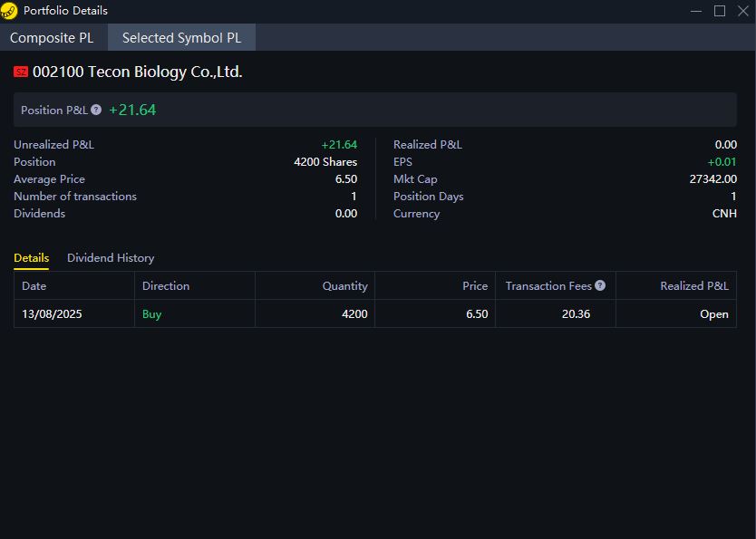Click the Transaction Fees help question-mark icon
This screenshot has width=756, height=539.
click(x=600, y=285)
